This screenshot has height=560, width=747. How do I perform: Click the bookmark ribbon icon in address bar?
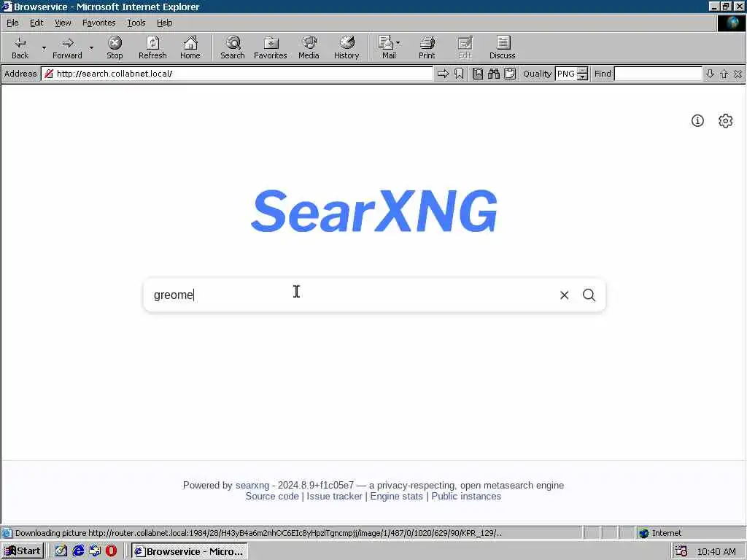tap(459, 74)
